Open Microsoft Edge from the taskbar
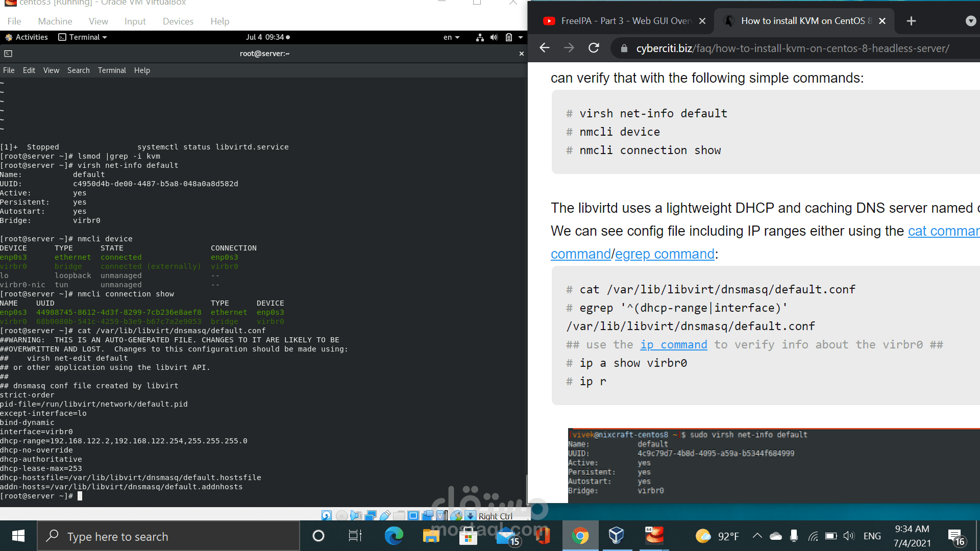This screenshot has height=551, width=980. point(394,536)
